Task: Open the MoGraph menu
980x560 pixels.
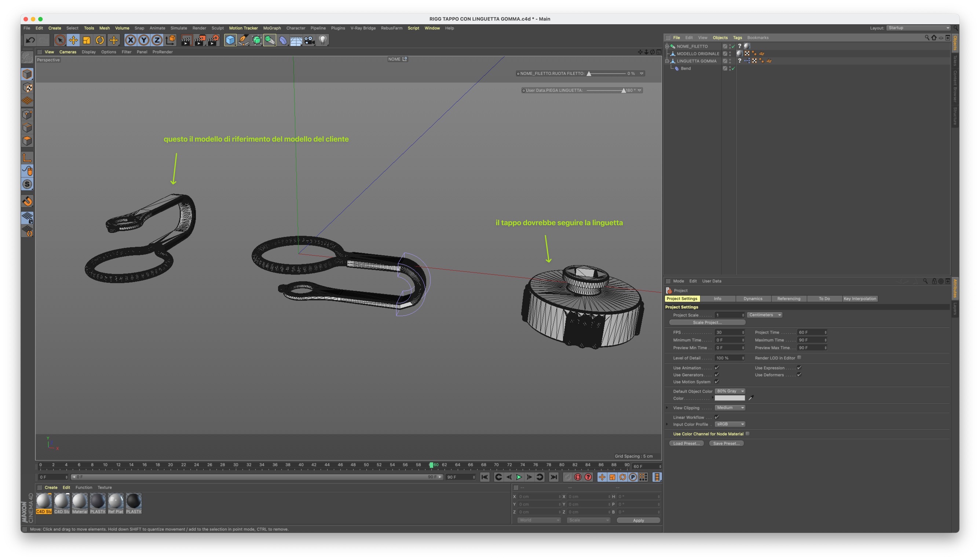Action: click(x=271, y=28)
